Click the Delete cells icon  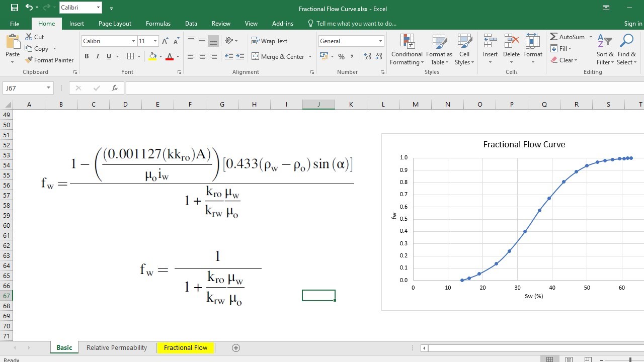pyautogui.click(x=511, y=42)
